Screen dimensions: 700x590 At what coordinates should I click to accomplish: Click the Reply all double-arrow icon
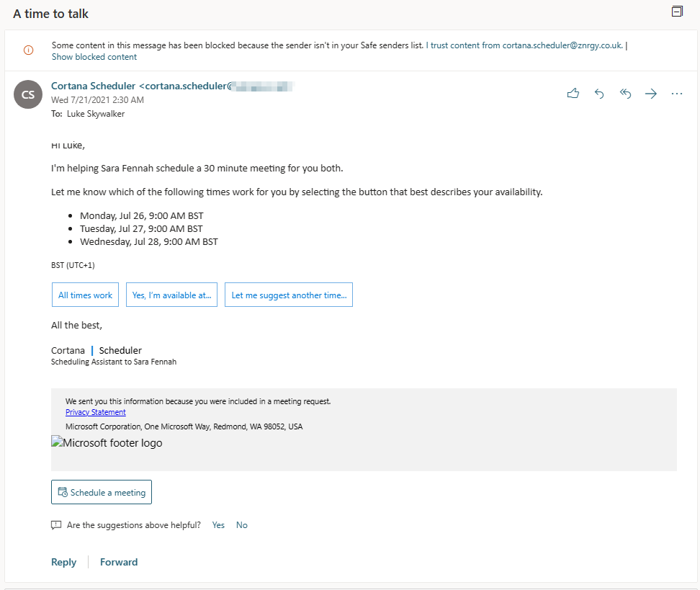(625, 94)
